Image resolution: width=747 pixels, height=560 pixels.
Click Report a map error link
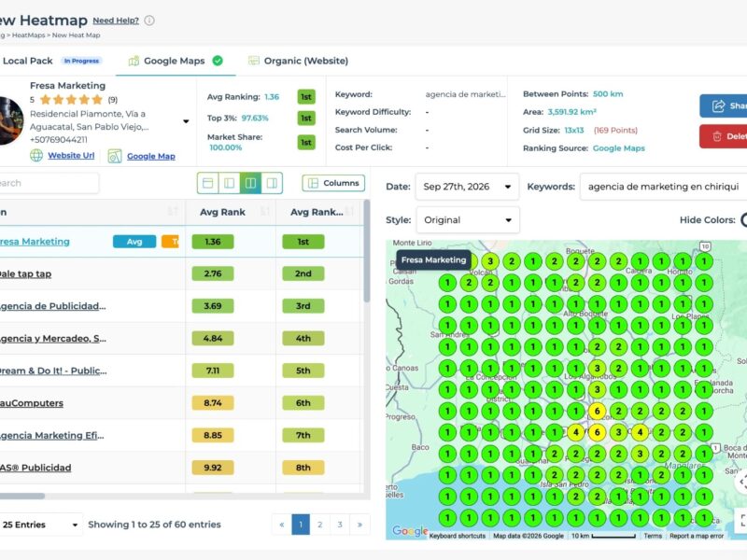(x=697, y=536)
